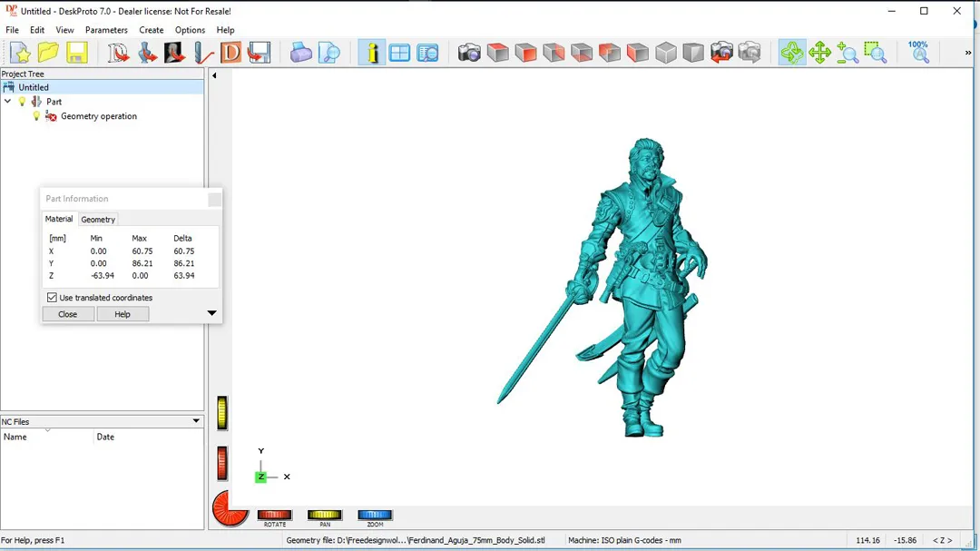This screenshot has width=980, height=551.
Task: Sort NC Files by Name column
Action: [47, 438]
